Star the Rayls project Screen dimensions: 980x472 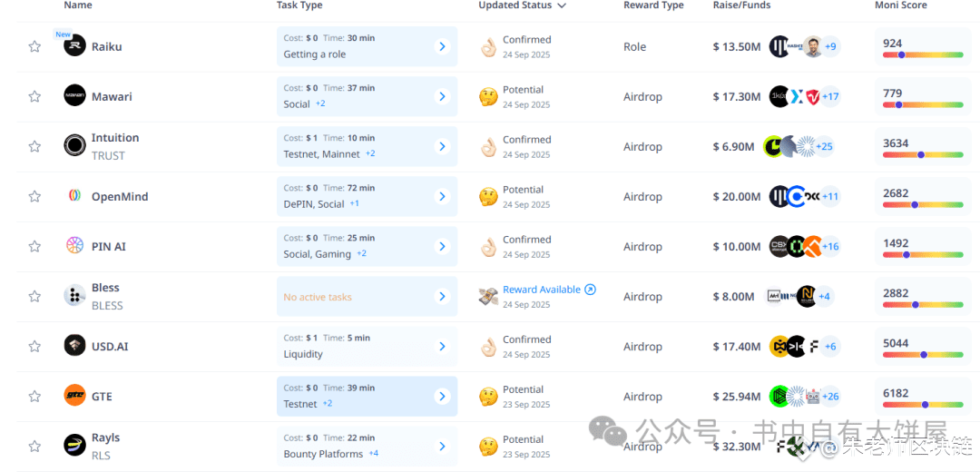[x=34, y=447]
